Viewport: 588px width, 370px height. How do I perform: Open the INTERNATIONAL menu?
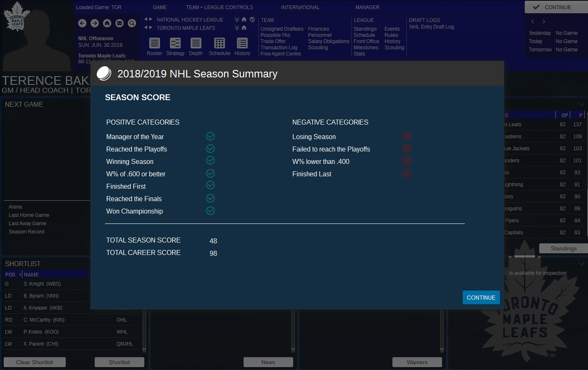300,7
